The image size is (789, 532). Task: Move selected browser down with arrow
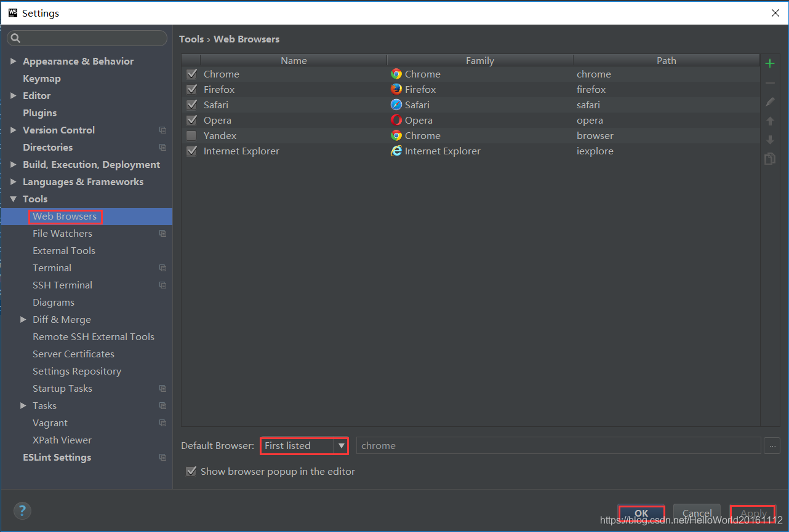tap(769, 140)
